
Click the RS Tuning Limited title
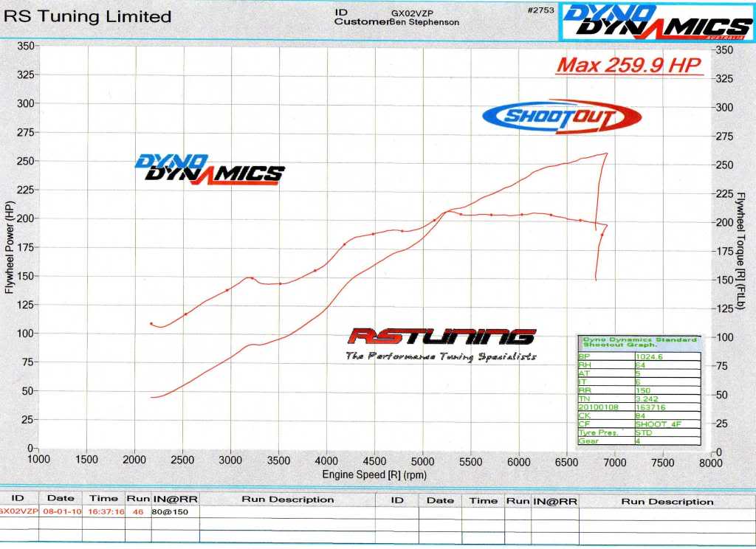click(88, 16)
